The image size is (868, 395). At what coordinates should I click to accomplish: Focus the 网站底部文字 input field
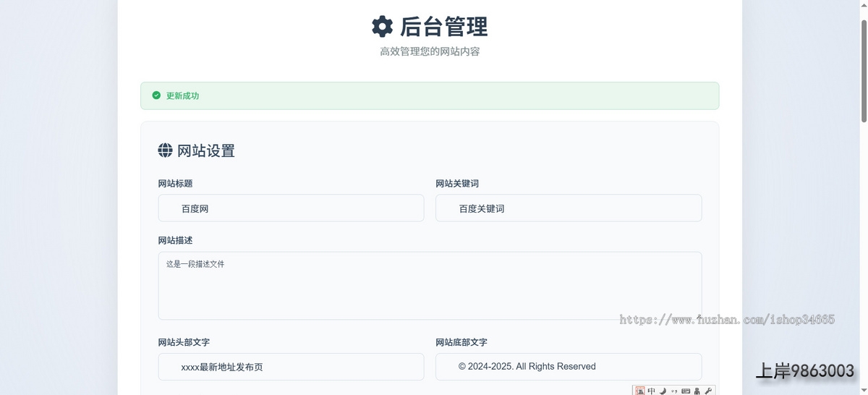pyautogui.click(x=568, y=367)
